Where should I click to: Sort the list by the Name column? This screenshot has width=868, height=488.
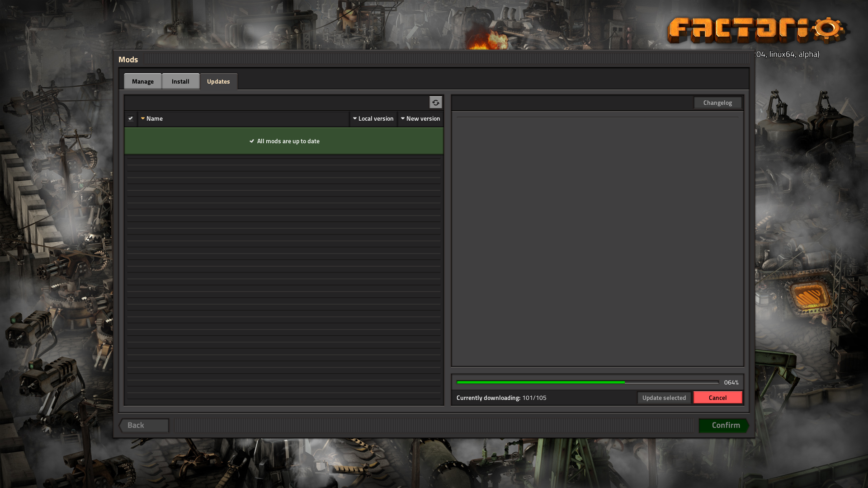243,119
